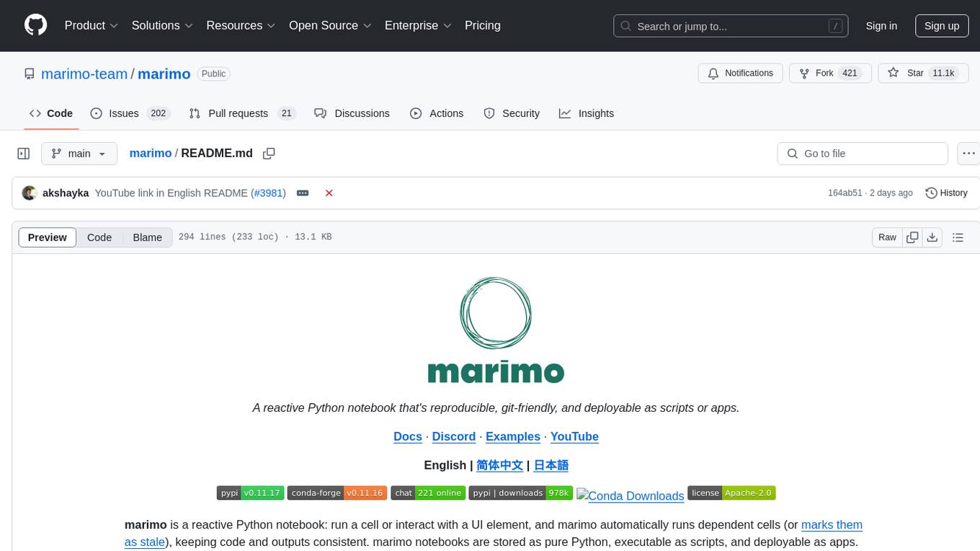Open the README outline

pos(958,237)
